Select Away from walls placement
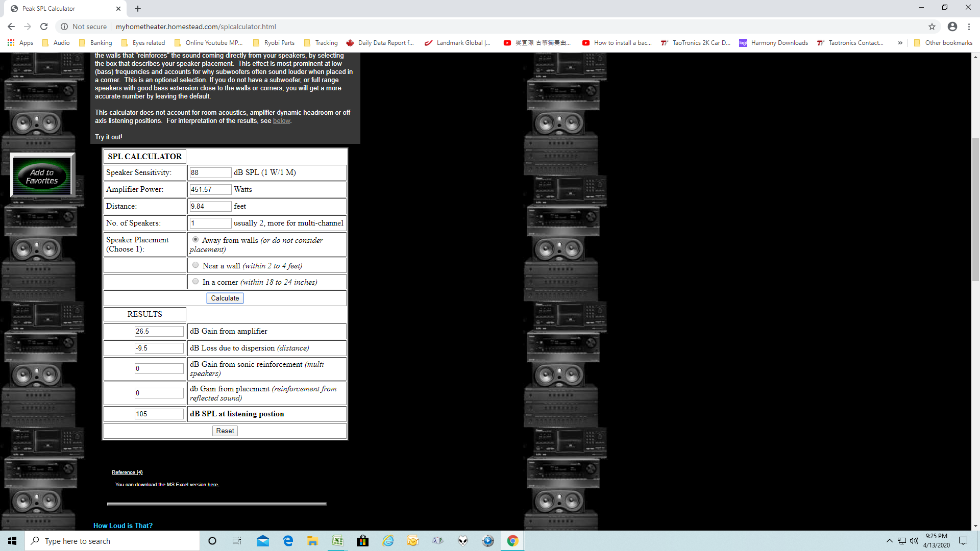The image size is (980, 551). point(195,239)
